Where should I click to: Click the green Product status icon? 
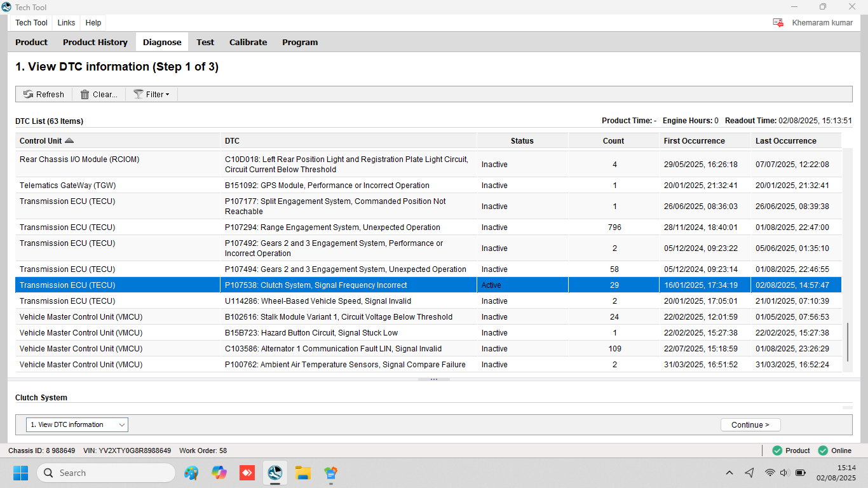tap(777, 451)
